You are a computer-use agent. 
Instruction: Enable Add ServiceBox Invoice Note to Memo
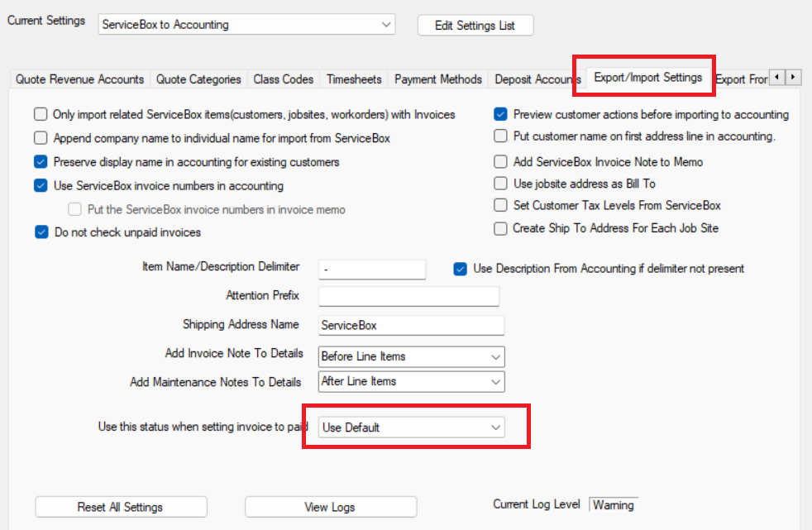[500, 161]
